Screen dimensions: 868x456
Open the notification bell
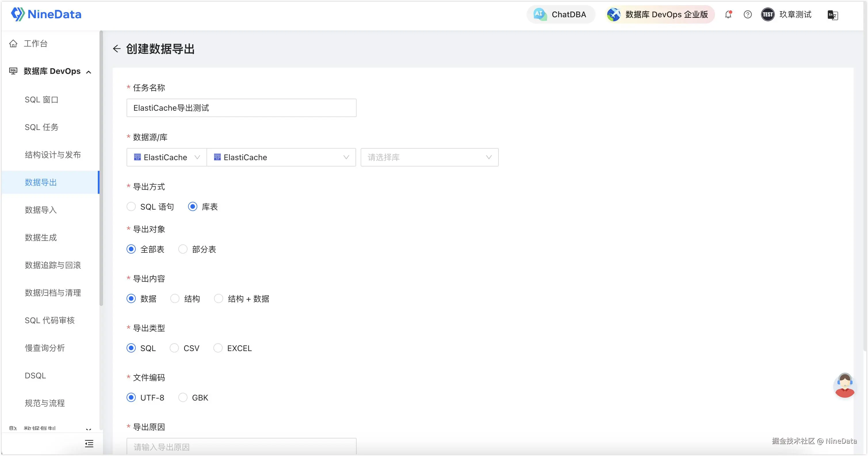pos(728,14)
